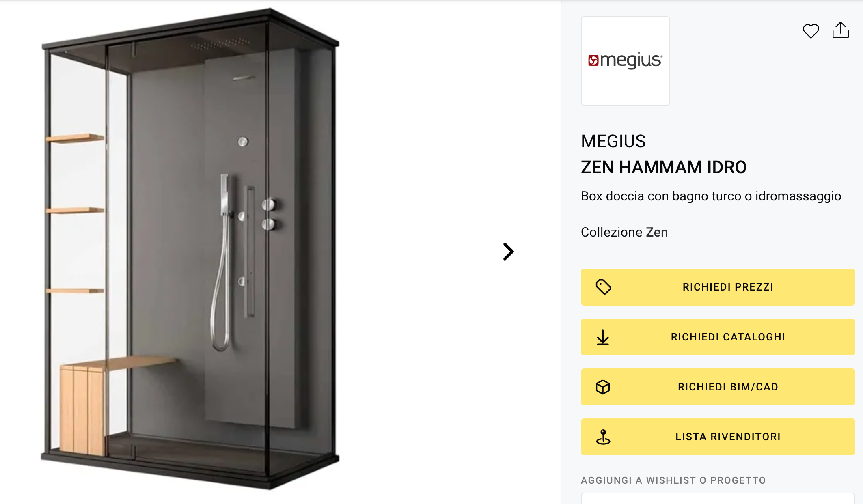
Task: Click the 3D cube BIM/CAD icon
Action: (x=603, y=387)
